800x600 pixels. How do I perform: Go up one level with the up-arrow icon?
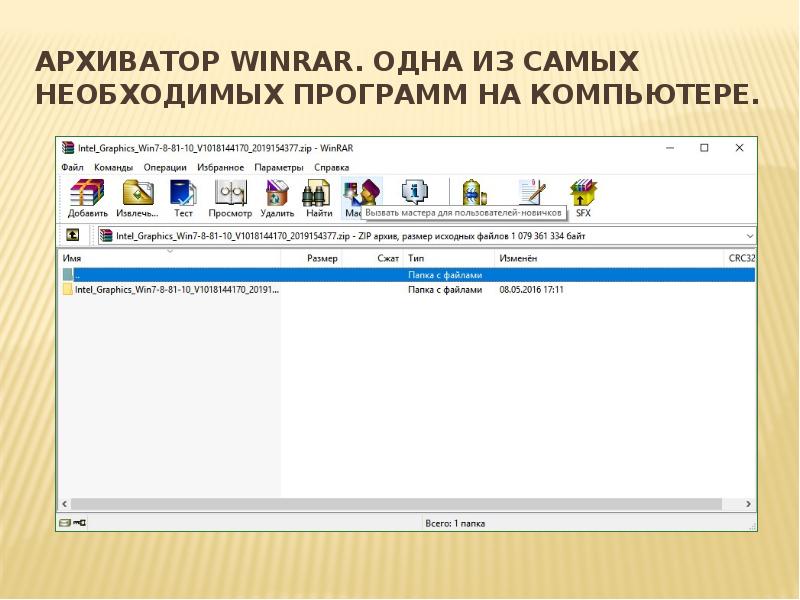point(73,235)
